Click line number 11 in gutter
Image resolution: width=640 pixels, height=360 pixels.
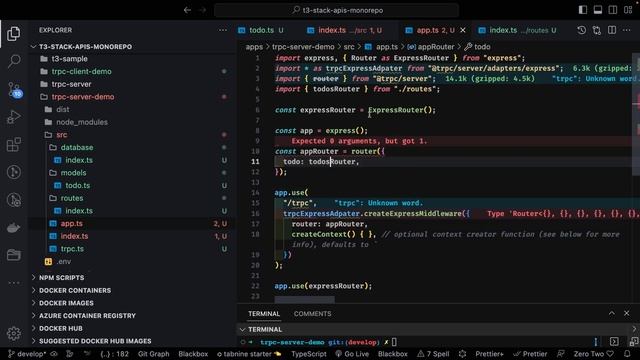[x=256, y=162]
